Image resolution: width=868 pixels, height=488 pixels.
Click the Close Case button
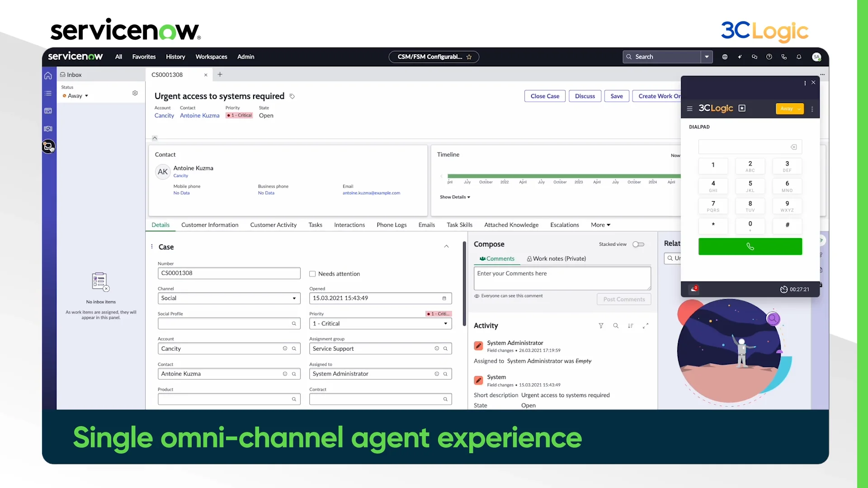click(545, 96)
